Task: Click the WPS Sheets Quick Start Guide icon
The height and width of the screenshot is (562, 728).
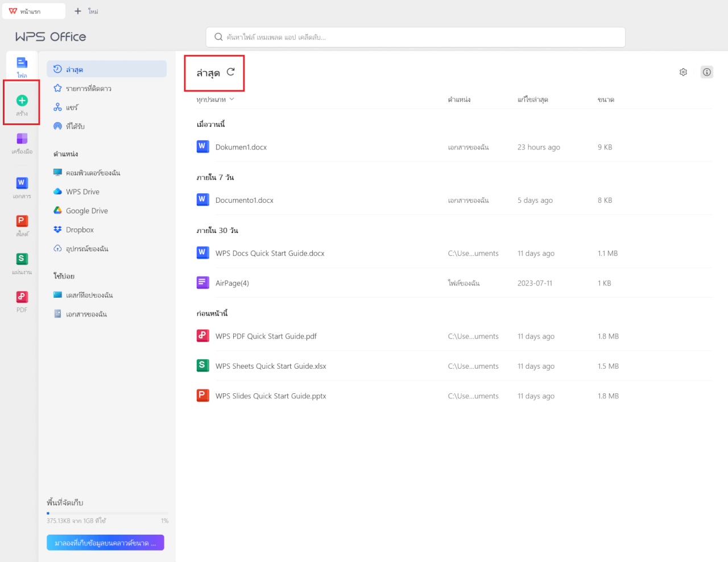Action: pyautogui.click(x=202, y=365)
